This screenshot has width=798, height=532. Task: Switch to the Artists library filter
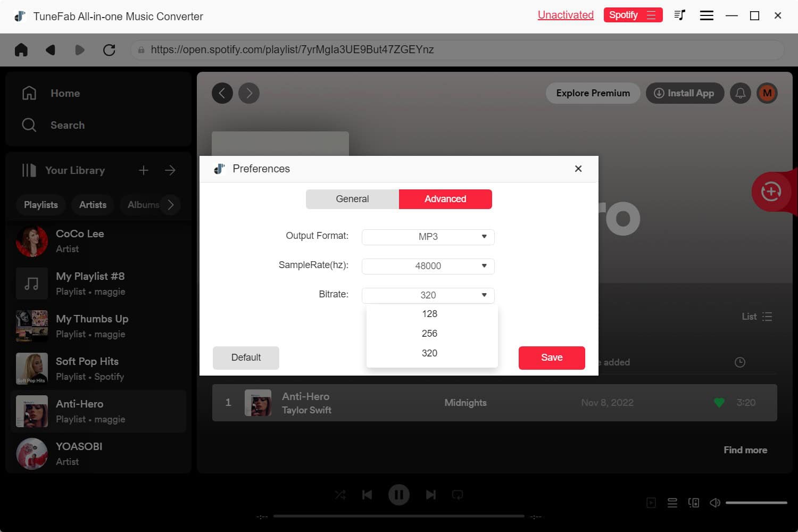[93, 205]
